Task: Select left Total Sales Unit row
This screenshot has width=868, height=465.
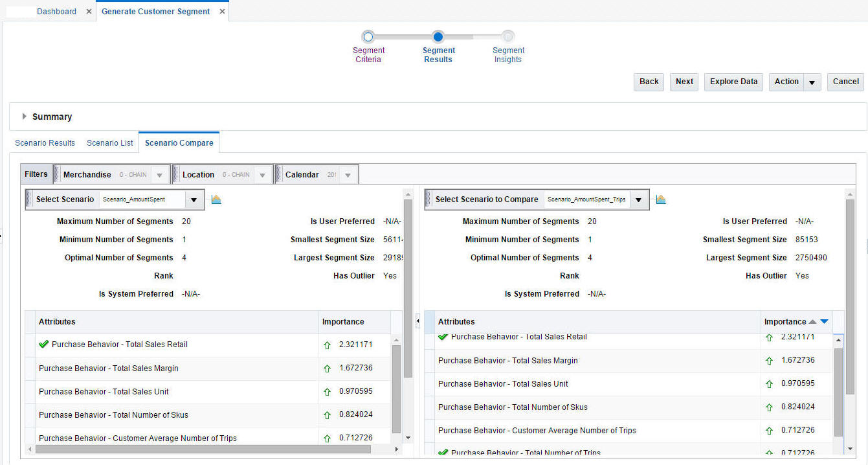Action: point(208,392)
